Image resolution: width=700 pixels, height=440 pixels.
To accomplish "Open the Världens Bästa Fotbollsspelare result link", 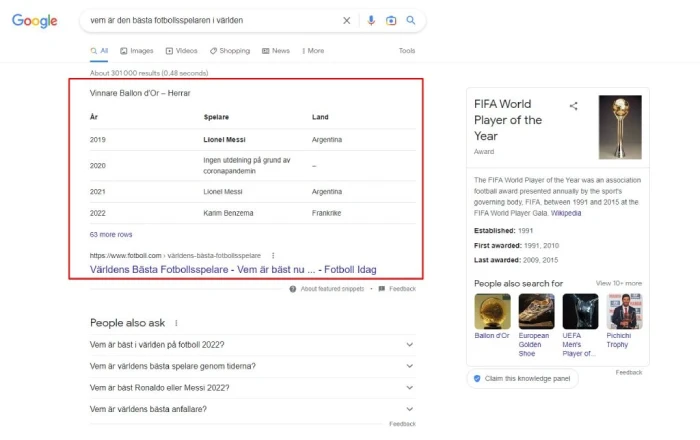I will [x=233, y=270].
